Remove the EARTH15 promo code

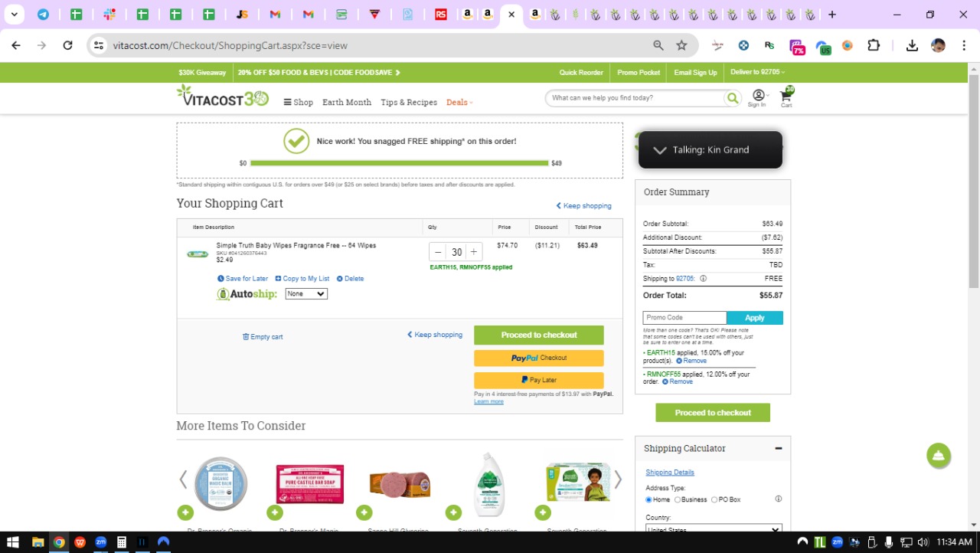pyautogui.click(x=691, y=361)
